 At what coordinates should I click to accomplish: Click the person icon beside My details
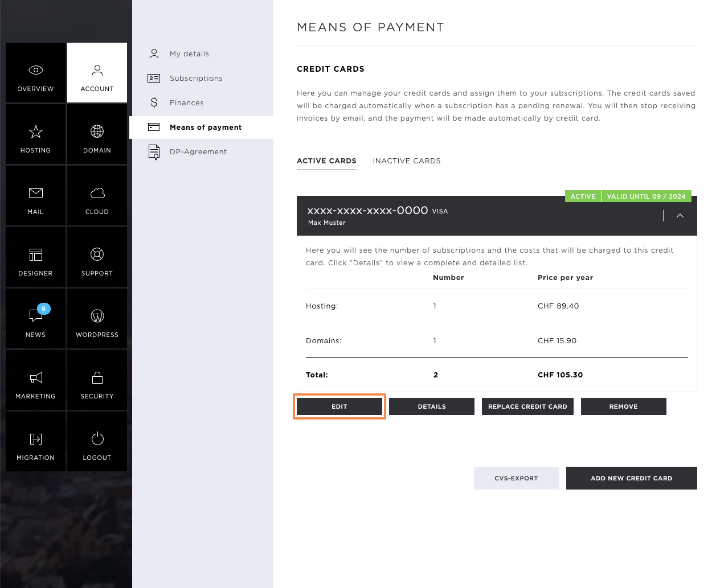(154, 54)
